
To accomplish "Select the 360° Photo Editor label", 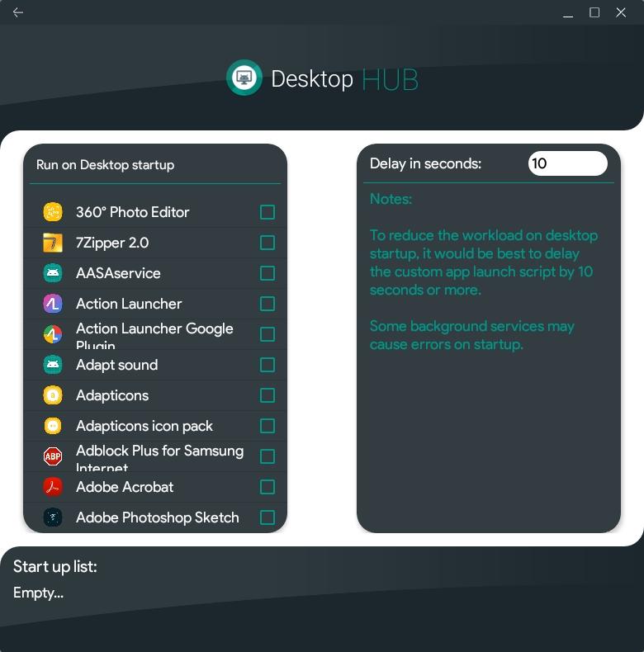I will click(x=132, y=212).
